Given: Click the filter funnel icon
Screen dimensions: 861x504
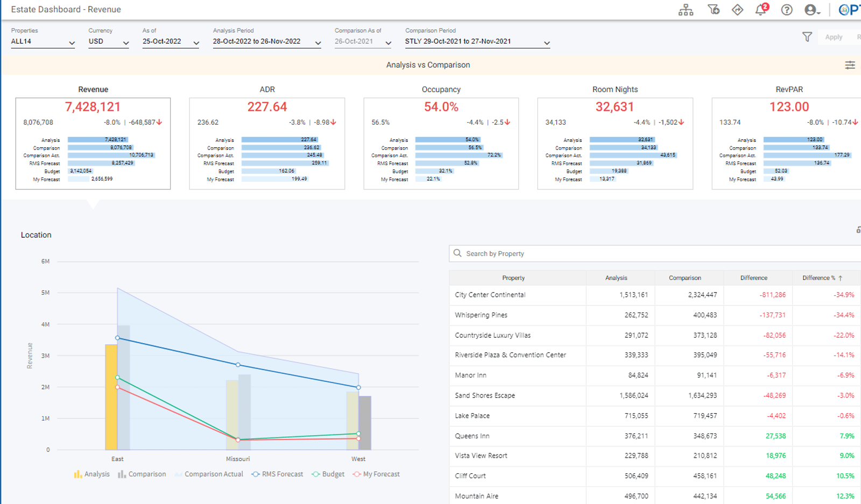Looking at the screenshot, I should pyautogui.click(x=807, y=37).
